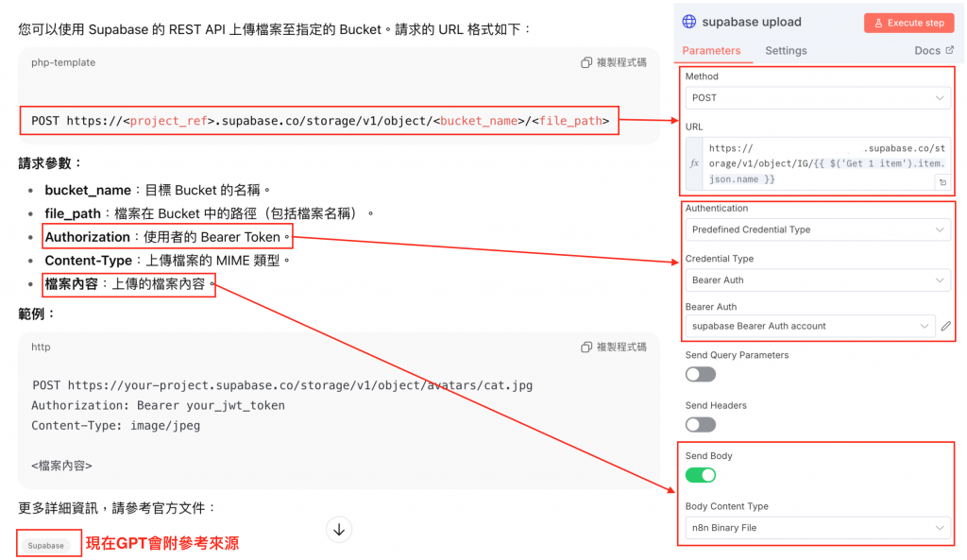Click the Supabase source chip

coord(45,546)
